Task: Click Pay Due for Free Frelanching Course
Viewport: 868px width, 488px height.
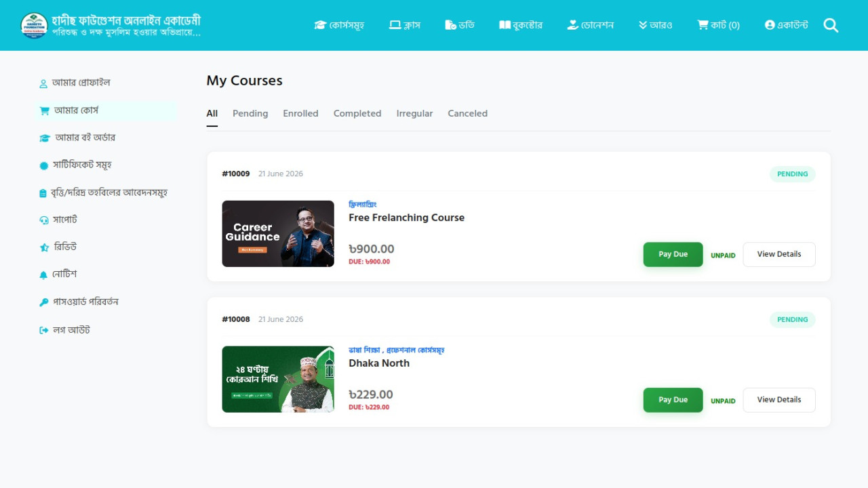Action: 673,254
